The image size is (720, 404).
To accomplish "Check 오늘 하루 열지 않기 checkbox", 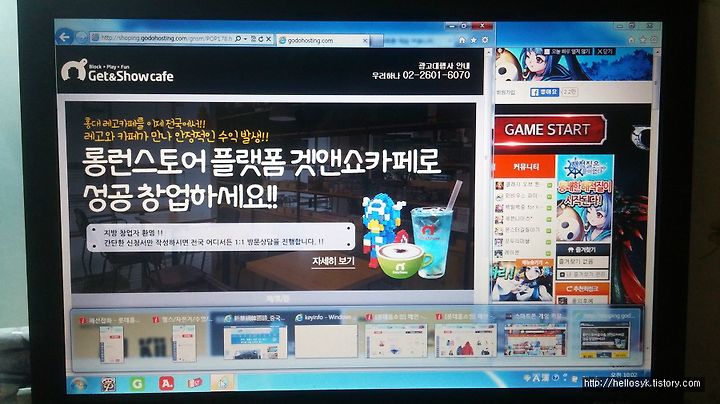I will pyautogui.click(x=547, y=52).
